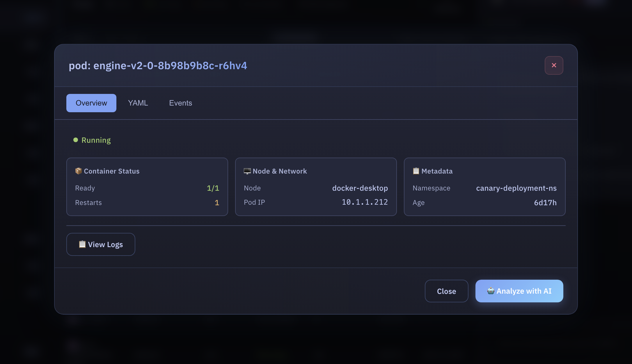Screen dimensions: 632x364
Task: Click the docker-desktop node value
Action: tap(360, 188)
